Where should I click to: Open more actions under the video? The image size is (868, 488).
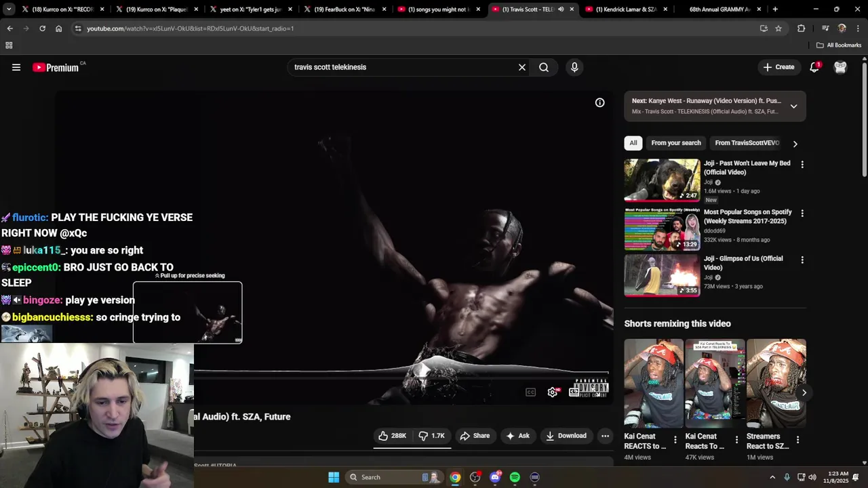tap(605, 436)
